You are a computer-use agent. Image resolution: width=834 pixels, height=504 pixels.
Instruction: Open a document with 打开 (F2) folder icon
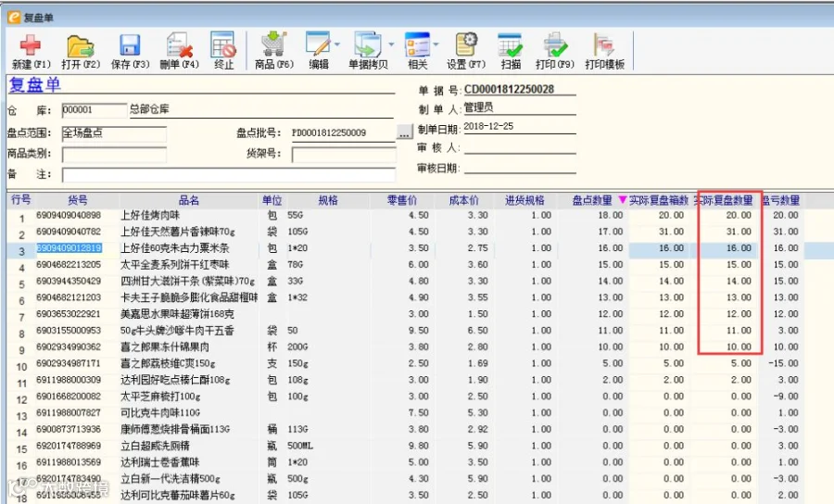tap(81, 45)
